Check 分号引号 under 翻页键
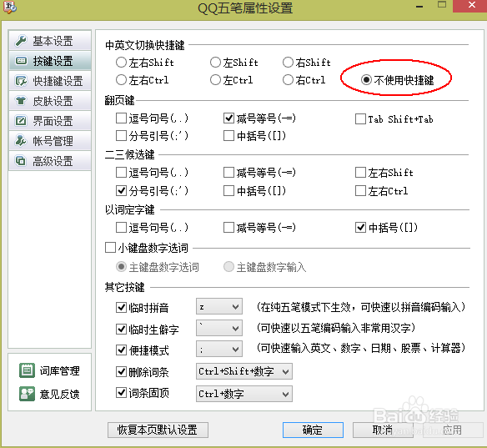The height and width of the screenshot is (448, 487). pyautogui.click(x=121, y=136)
